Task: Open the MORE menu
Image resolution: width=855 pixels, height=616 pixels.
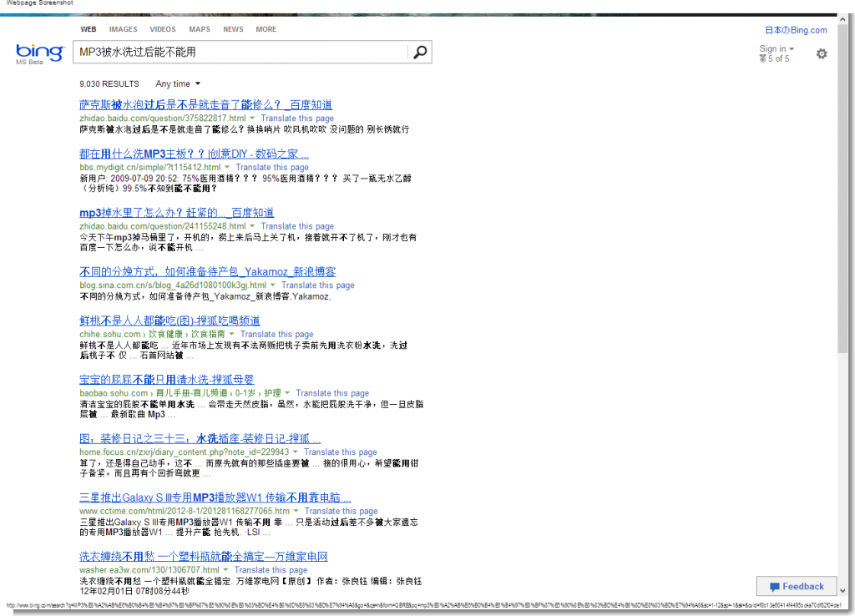Action: point(266,29)
